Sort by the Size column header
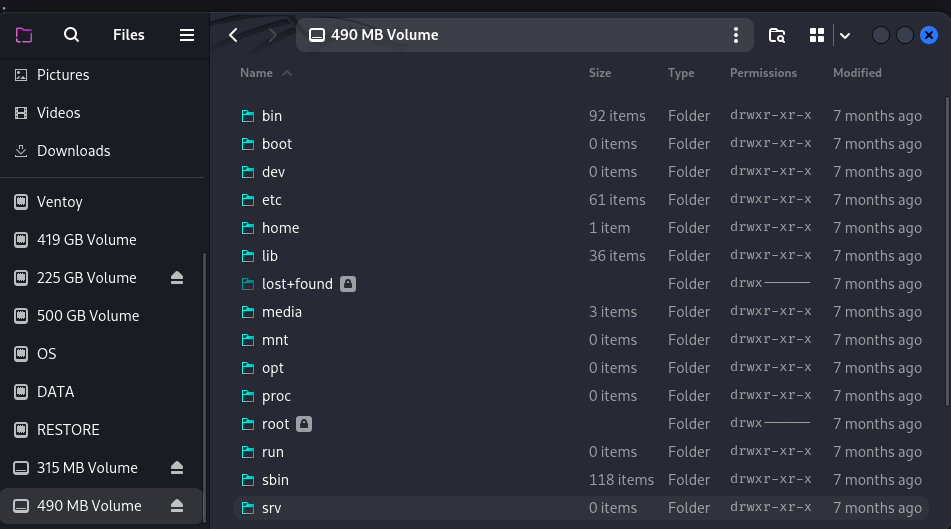The height and width of the screenshot is (529, 951). coord(600,73)
